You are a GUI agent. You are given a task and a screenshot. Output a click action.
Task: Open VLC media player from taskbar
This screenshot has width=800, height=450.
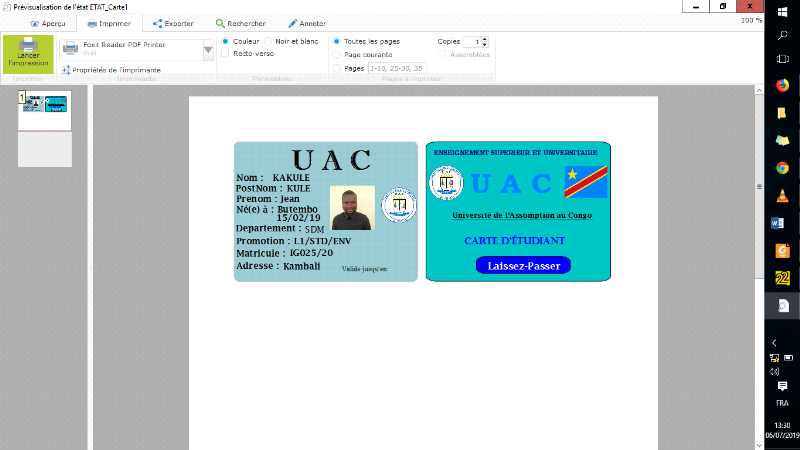(x=782, y=195)
